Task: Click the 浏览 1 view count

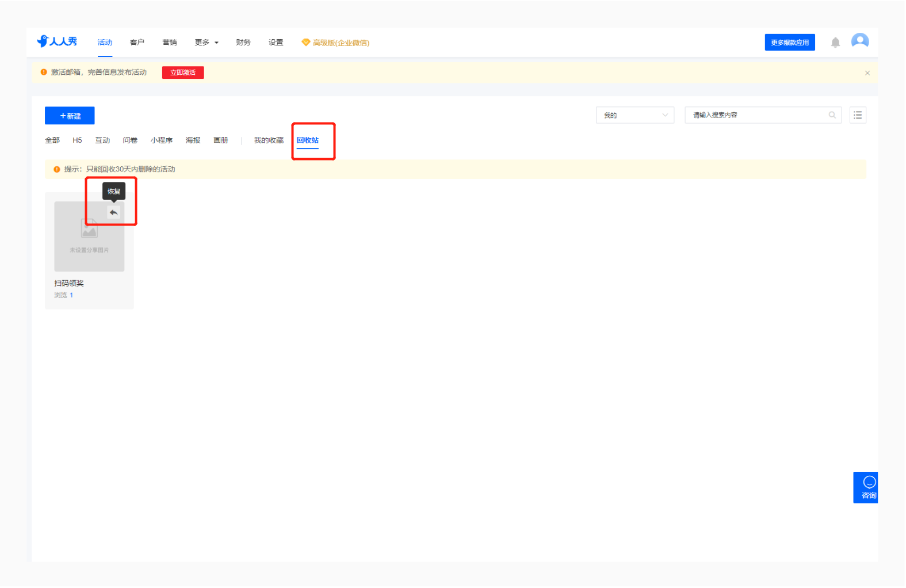Action: [x=64, y=296]
